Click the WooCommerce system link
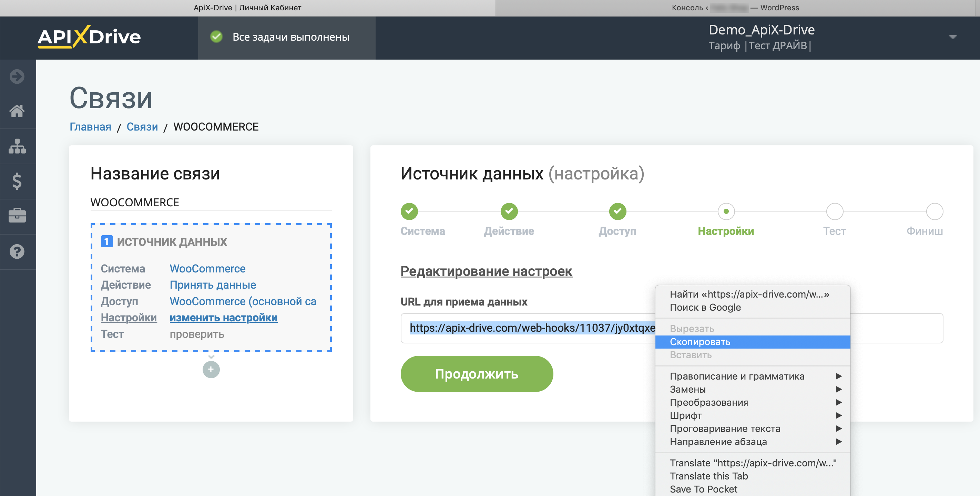 pos(207,269)
